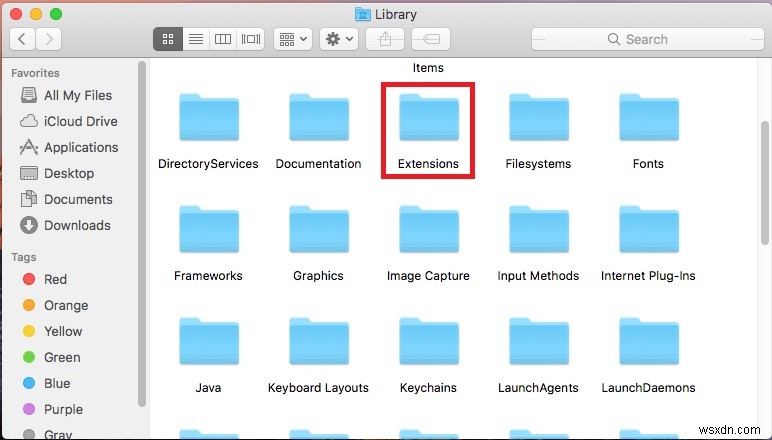Click the Library folder icon in title bar
Screen dimensions: 772x440
[x=362, y=14]
